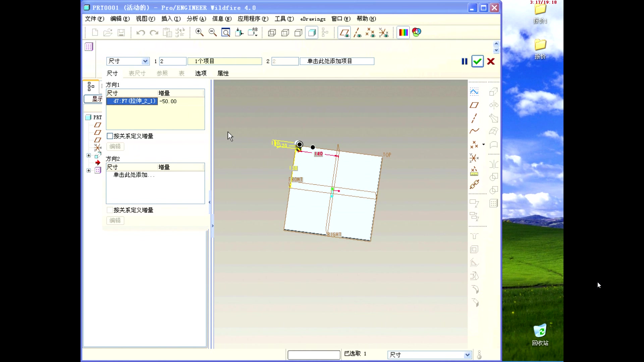Screen dimensions: 644x362
Task: Click the Zoom In magnifier icon
Action: (199, 33)
